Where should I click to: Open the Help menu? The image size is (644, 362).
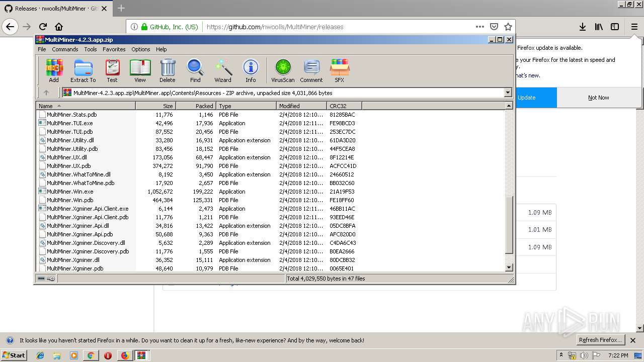pyautogui.click(x=162, y=49)
